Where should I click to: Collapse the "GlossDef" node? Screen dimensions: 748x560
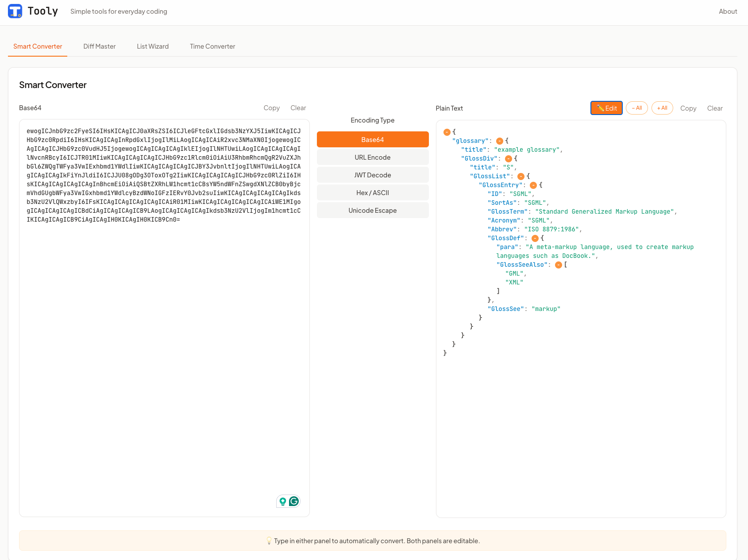[x=535, y=238]
